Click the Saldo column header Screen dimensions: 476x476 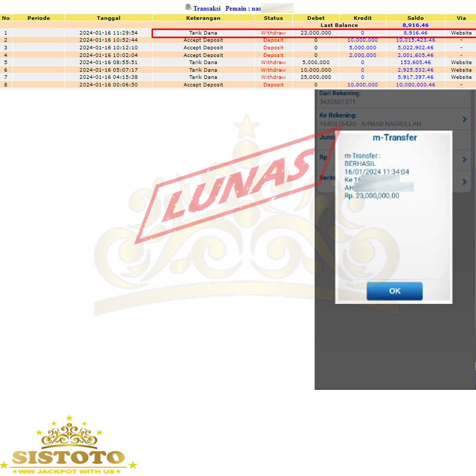click(415, 18)
